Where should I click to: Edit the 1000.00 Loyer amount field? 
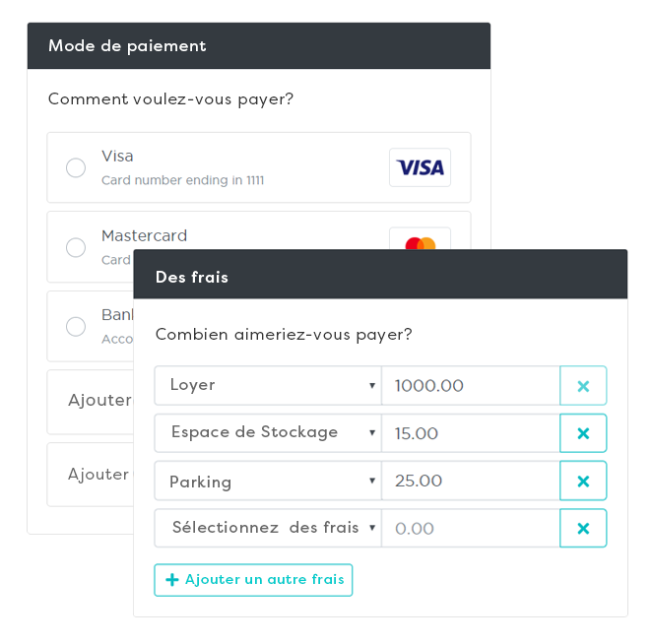pos(470,386)
